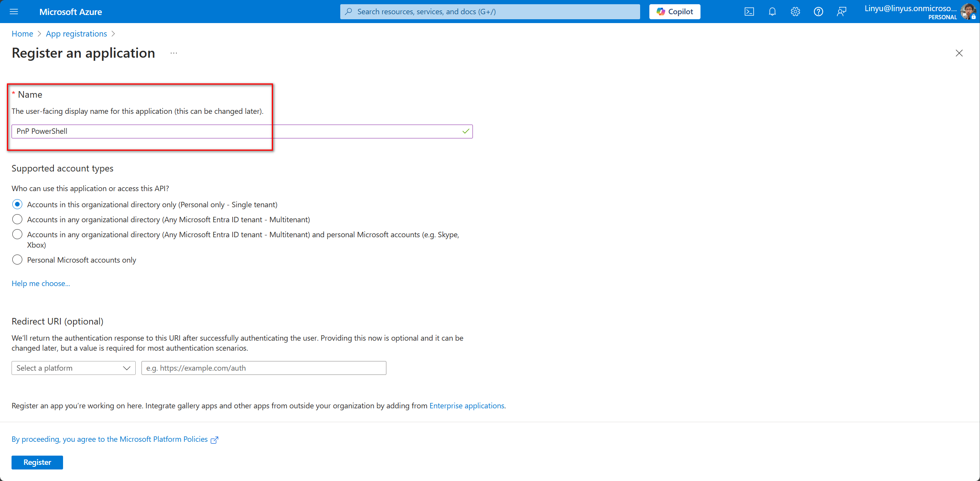Open help and support

pyautogui.click(x=818, y=12)
